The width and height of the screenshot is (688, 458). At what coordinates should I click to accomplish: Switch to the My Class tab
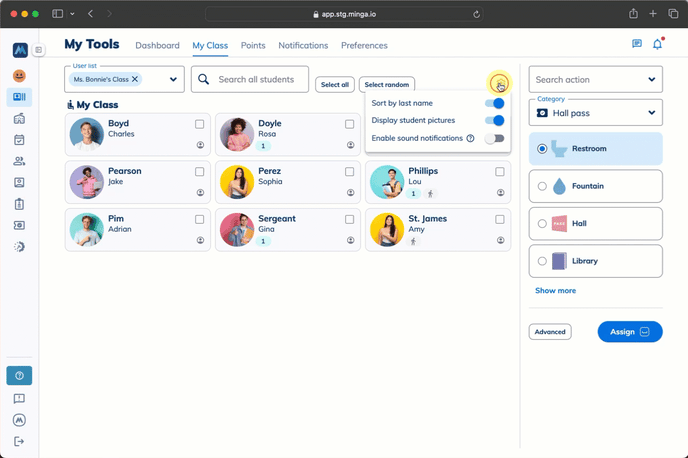[210, 45]
